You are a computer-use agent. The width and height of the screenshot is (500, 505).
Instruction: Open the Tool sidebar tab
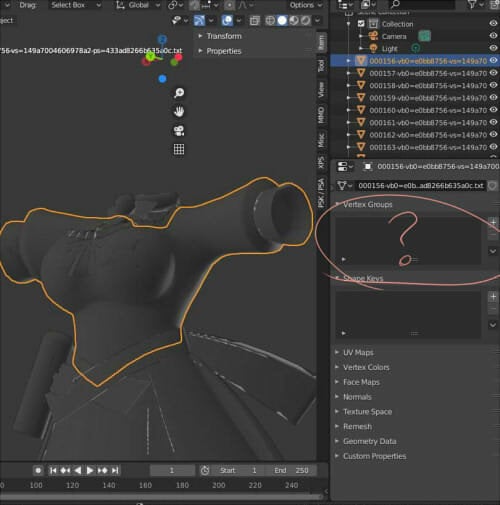tap(321, 66)
